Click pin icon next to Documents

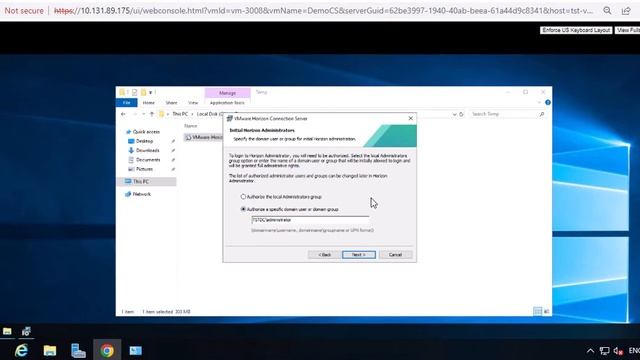[x=173, y=160]
